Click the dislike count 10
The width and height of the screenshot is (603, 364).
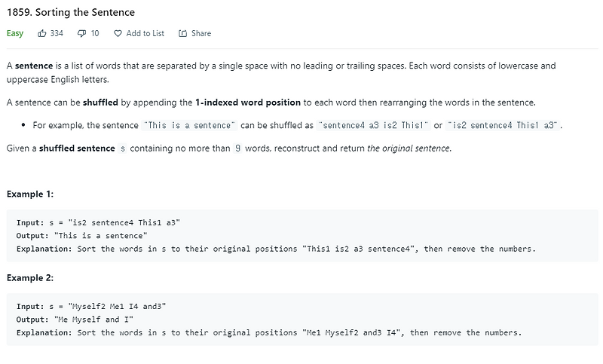[94, 33]
